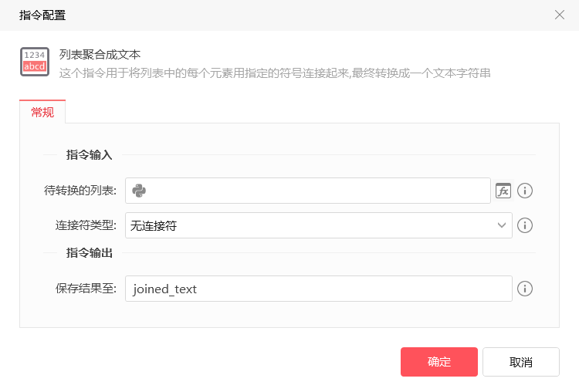Viewport: 579px width, 392px height.
Task: Open the fx expression editor
Action: tap(503, 191)
